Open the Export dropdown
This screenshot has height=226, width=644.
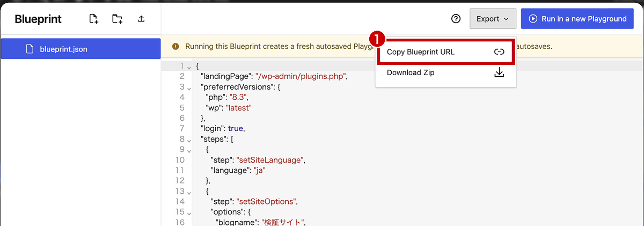pyautogui.click(x=493, y=19)
